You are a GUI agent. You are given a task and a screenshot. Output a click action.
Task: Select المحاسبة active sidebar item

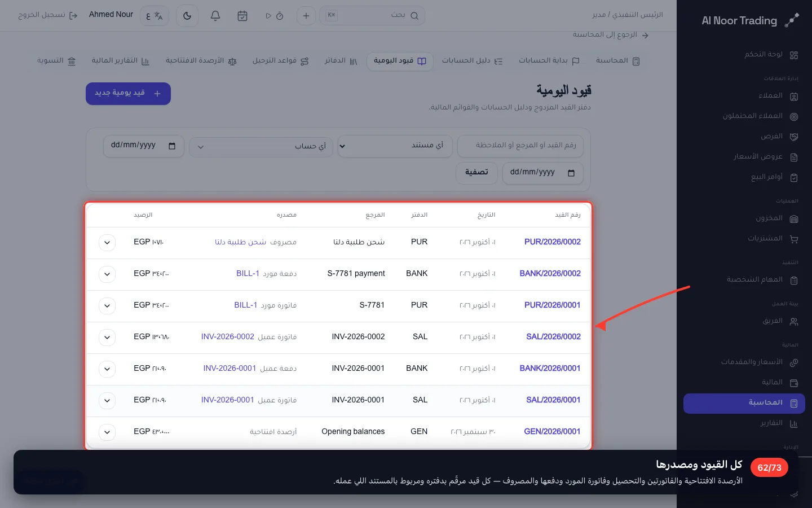coord(744,403)
